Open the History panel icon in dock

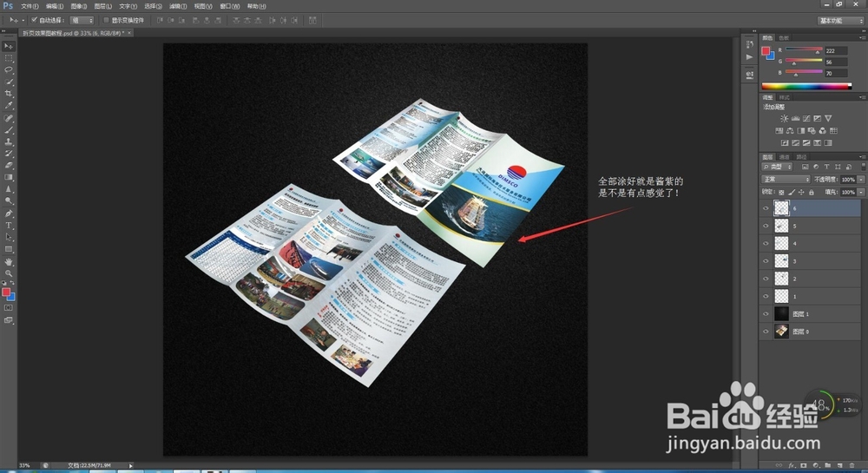click(x=750, y=44)
